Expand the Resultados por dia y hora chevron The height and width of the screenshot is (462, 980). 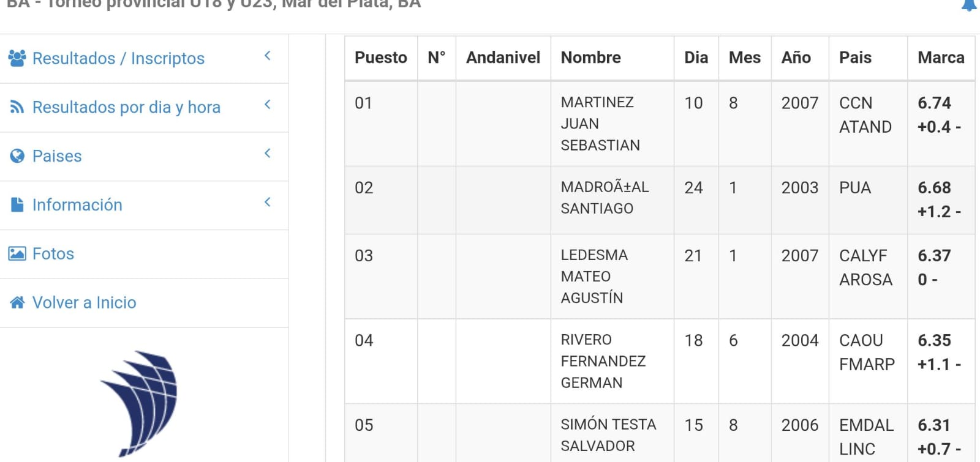pyautogui.click(x=268, y=105)
